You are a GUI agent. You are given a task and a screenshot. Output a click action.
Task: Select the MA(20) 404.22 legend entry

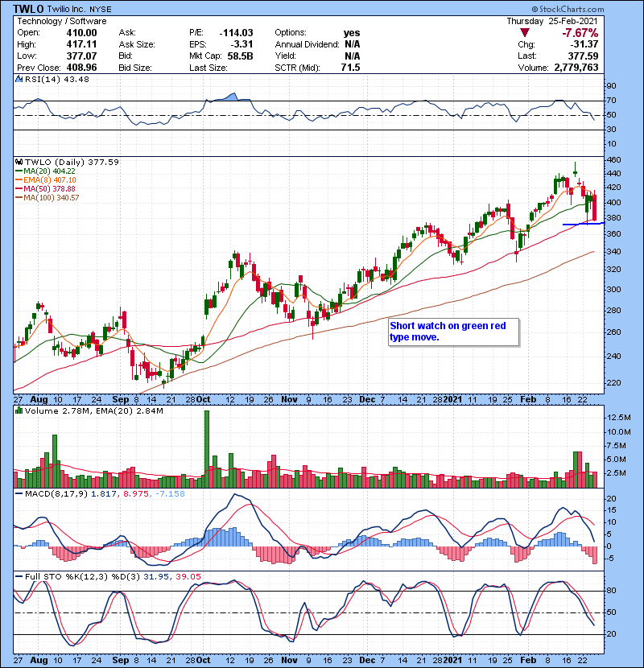[x=45, y=171]
